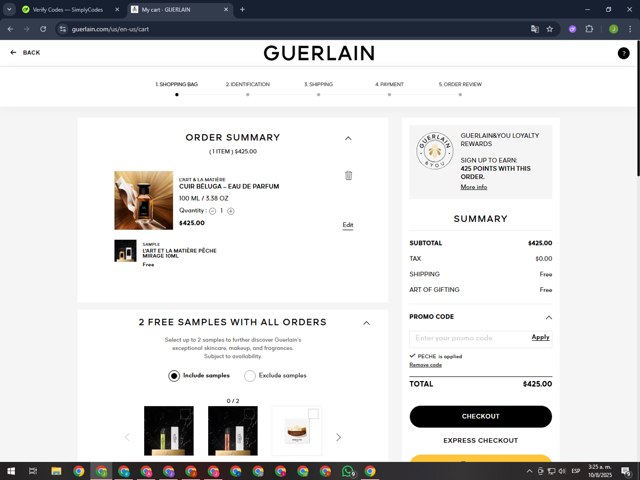Go back with the BACK arrow link
Image resolution: width=640 pixels, height=480 pixels.
click(25, 52)
